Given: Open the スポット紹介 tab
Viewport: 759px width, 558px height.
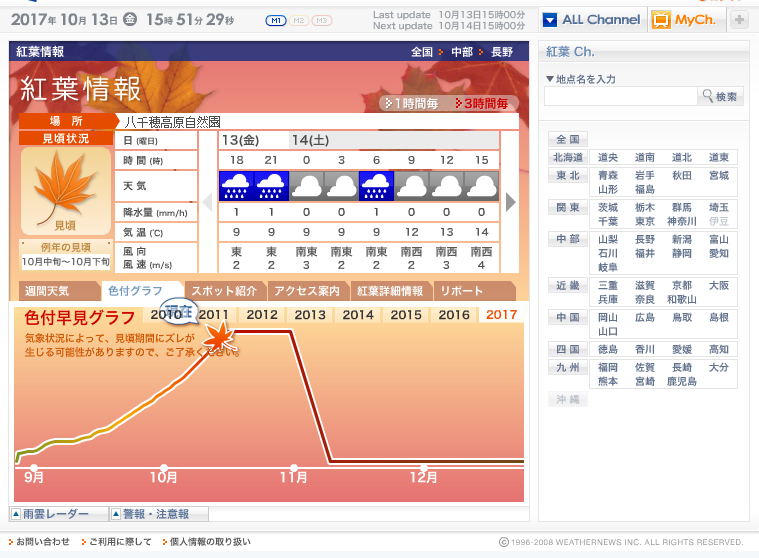Looking at the screenshot, I should tap(224, 291).
